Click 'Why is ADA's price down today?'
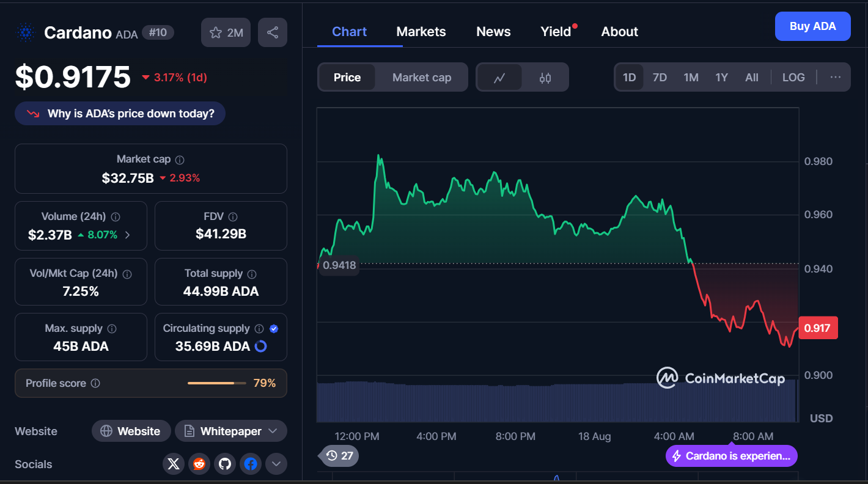The width and height of the screenshot is (868, 484). (x=120, y=114)
